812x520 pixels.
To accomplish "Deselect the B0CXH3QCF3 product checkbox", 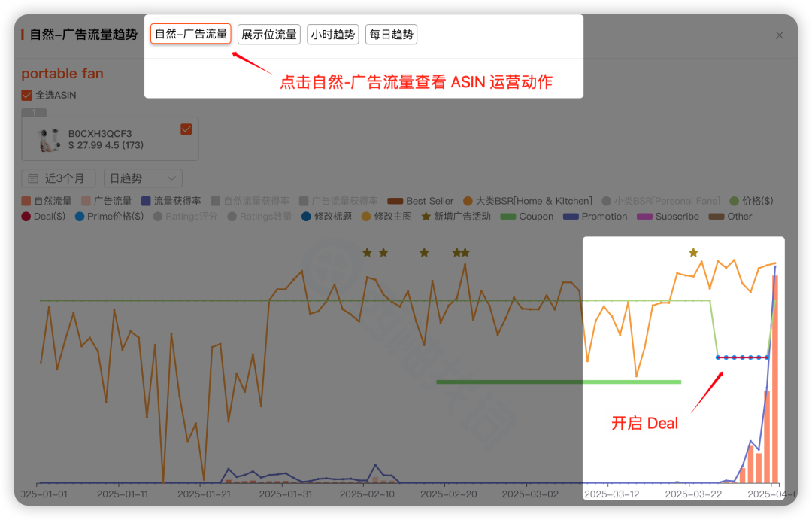I will (x=186, y=129).
